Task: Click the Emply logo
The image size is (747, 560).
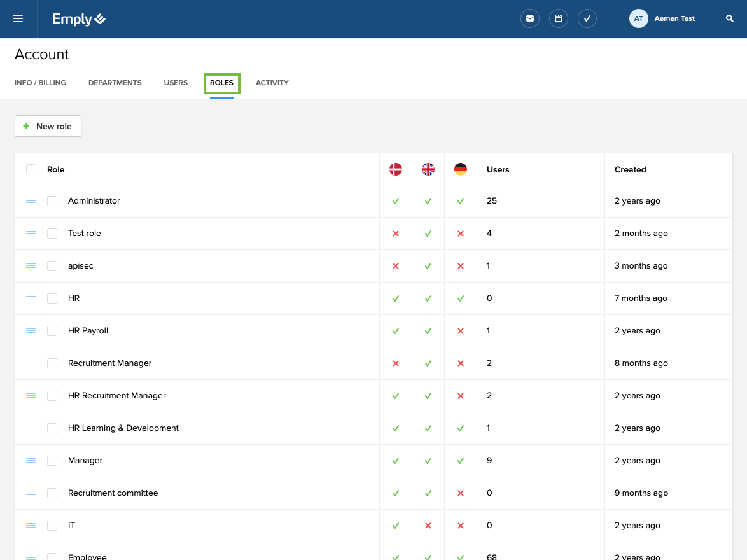Action: click(78, 18)
